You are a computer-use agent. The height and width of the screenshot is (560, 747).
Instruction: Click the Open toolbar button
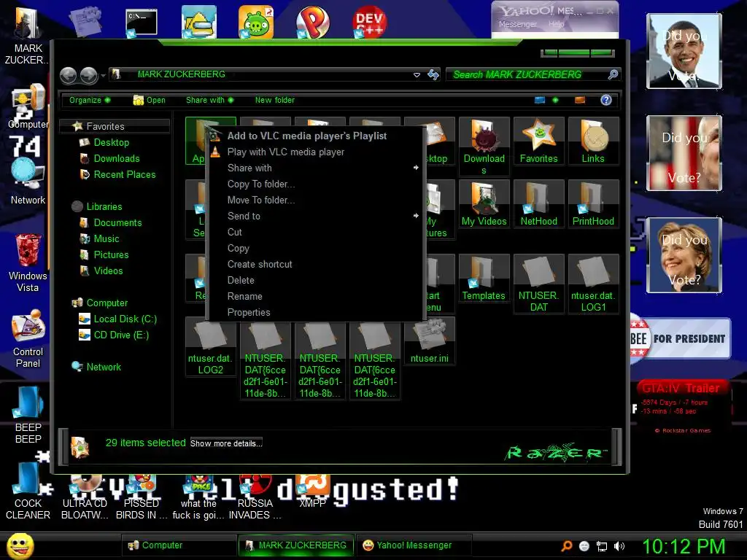(x=150, y=100)
